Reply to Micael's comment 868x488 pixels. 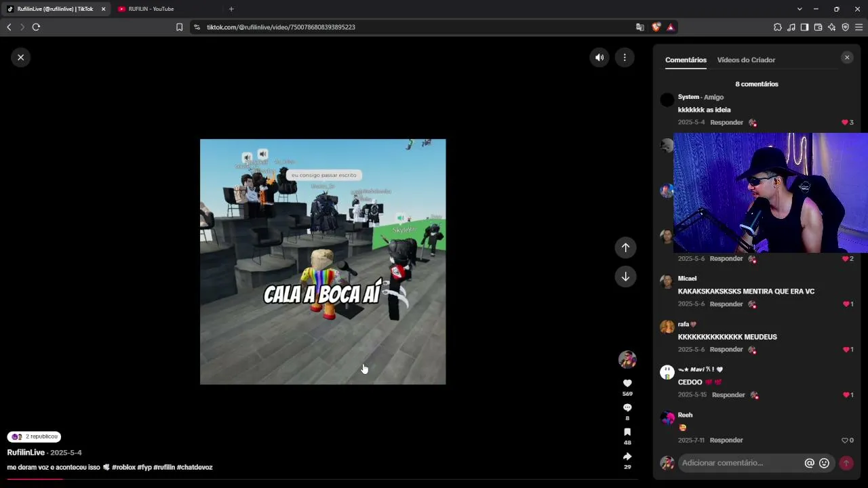point(726,304)
